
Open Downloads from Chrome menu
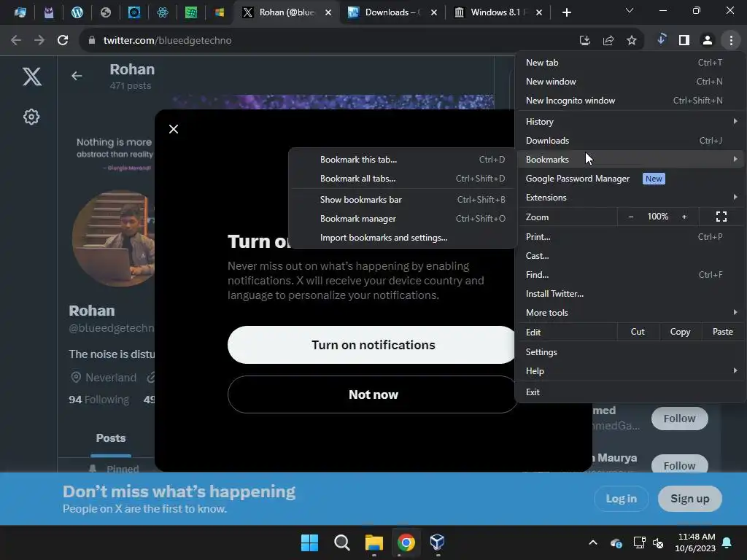tap(631, 141)
